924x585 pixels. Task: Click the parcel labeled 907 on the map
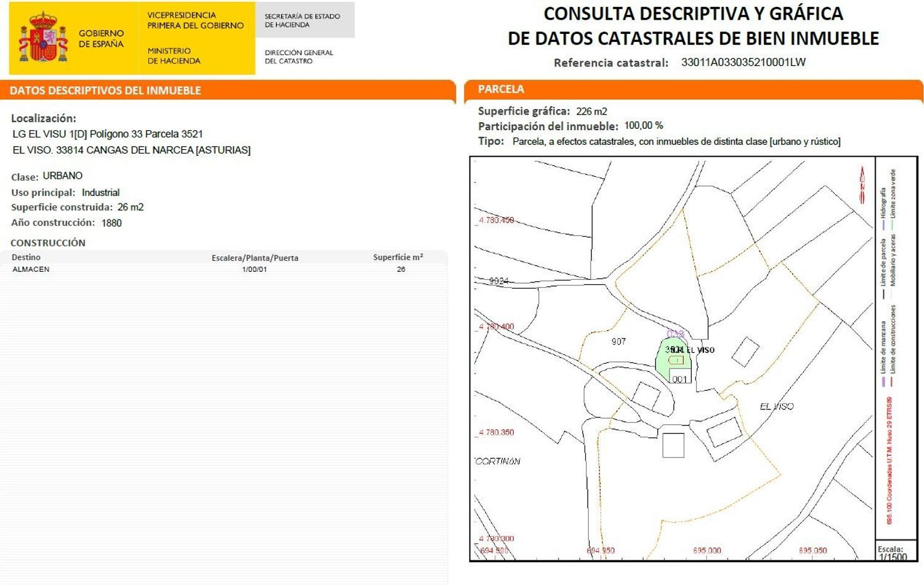(618, 342)
